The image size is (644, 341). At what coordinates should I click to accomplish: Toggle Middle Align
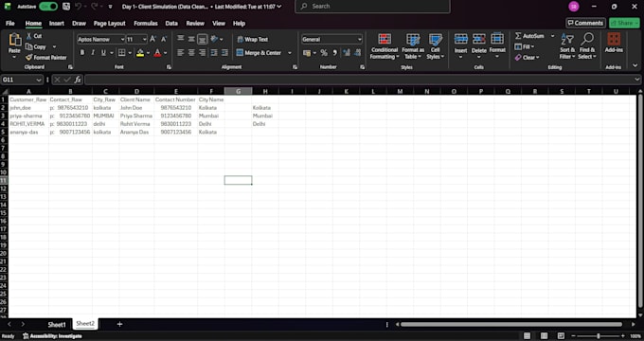point(191,39)
